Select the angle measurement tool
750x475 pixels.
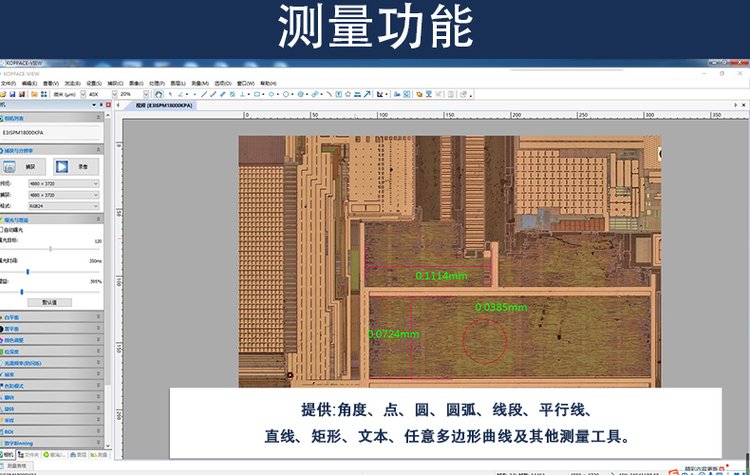tap(180, 94)
